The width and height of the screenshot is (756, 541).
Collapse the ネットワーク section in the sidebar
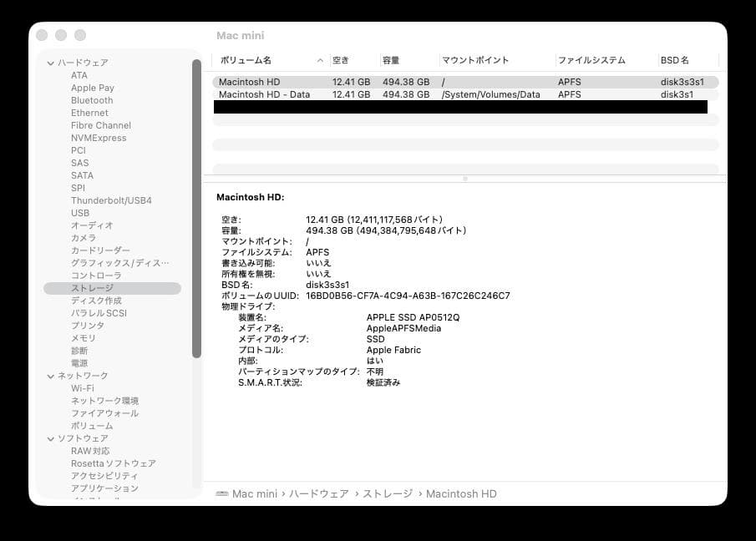pyautogui.click(x=52, y=376)
